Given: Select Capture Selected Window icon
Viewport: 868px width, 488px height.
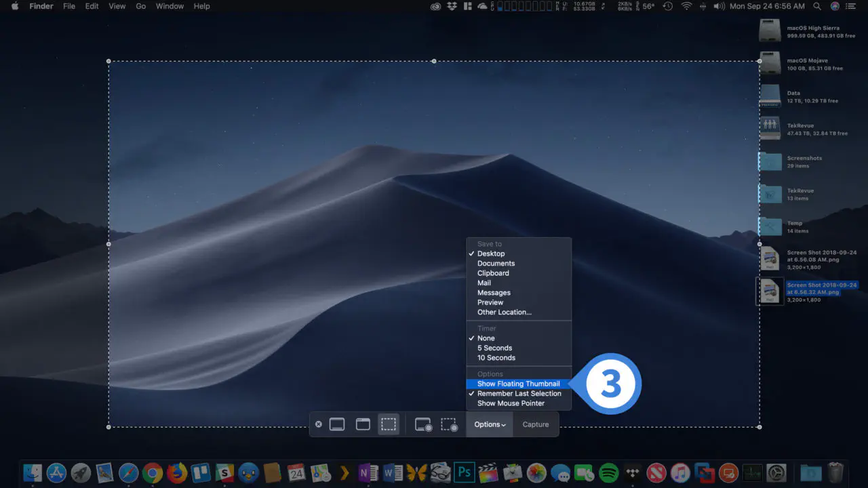Looking at the screenshot, I should [363, 424].
